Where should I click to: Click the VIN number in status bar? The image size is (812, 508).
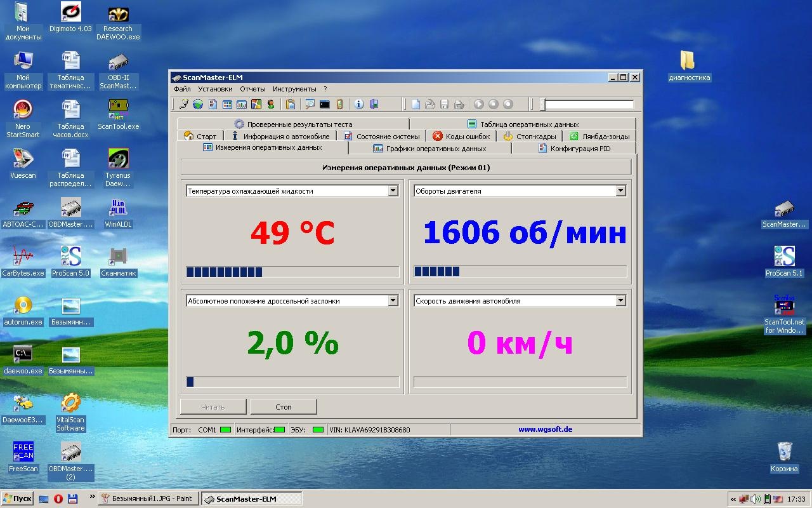point(370,430)
